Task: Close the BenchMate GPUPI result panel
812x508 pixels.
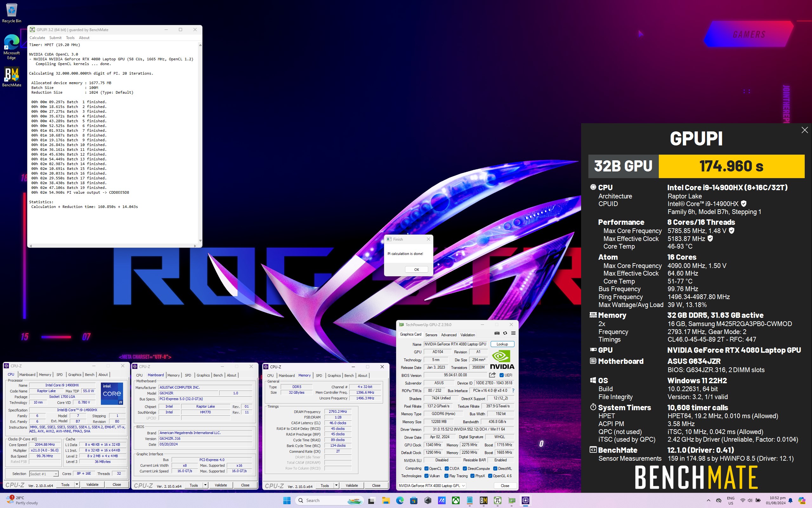Action: pos(804,130)
